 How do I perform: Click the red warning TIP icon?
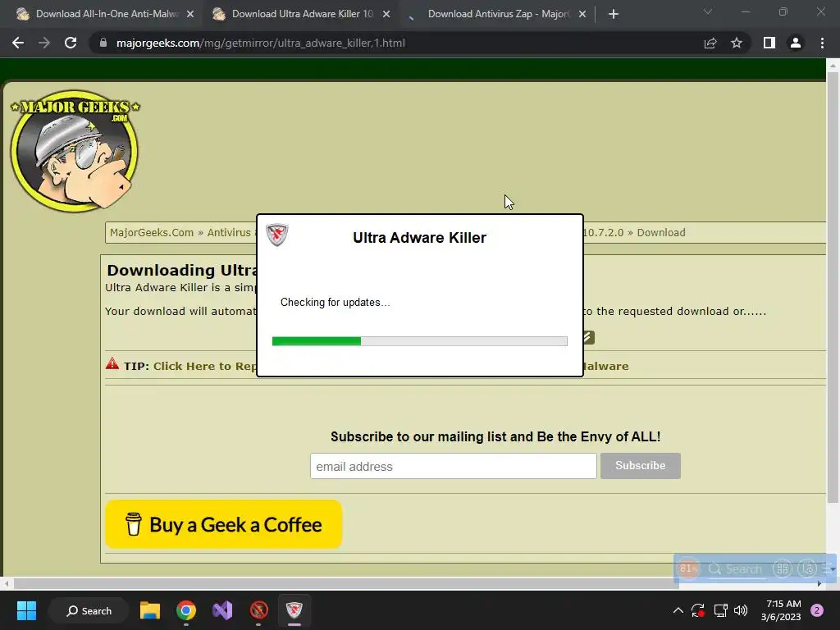pos(112,363)
